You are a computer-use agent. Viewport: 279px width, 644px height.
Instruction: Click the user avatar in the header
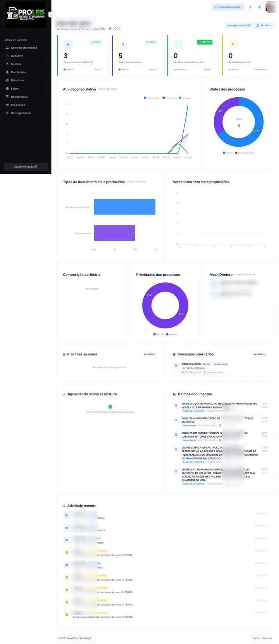pyautogui.click(x=271, y=7)
